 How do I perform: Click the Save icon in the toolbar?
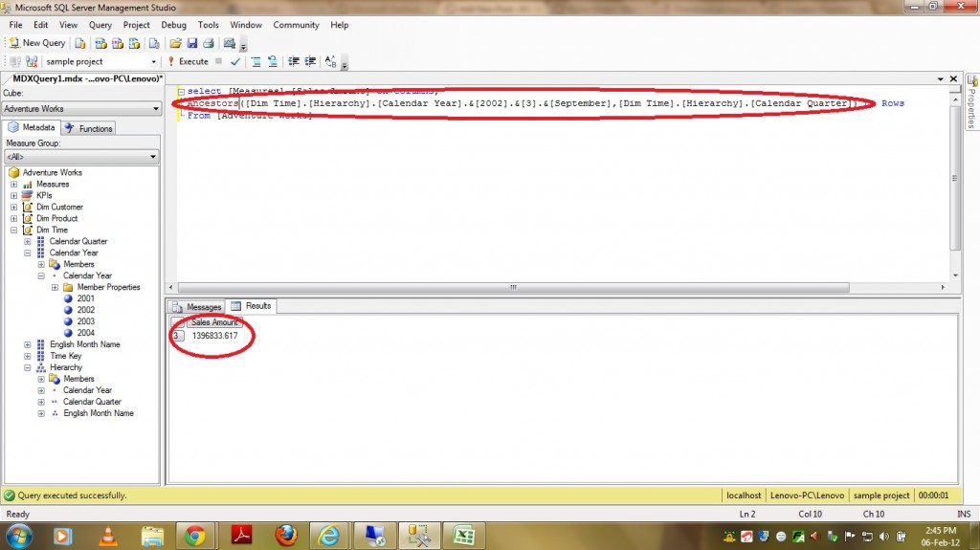coord(191,43)
